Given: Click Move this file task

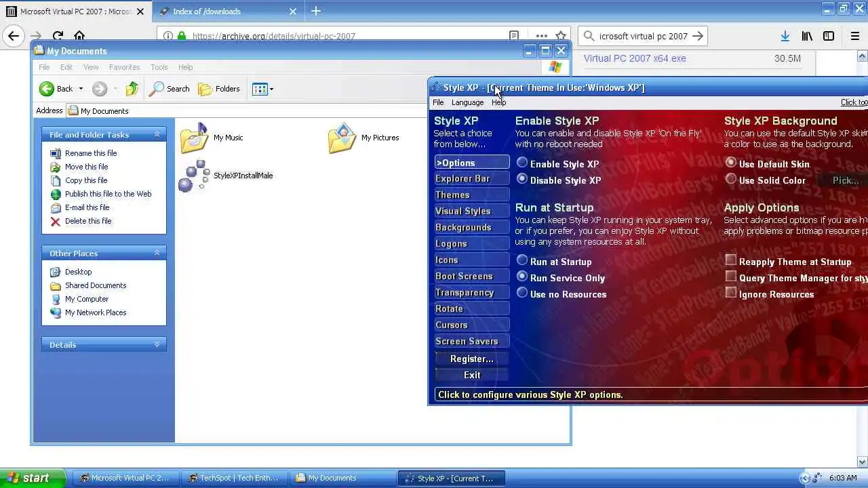Looking at the screenshot, I should (x=86, y=167).
